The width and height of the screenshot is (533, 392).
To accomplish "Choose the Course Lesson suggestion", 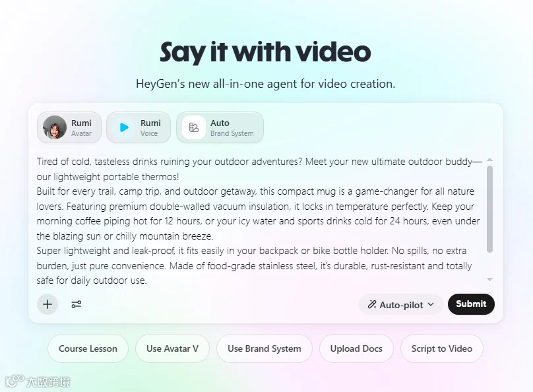I will (x=88, y=348).
